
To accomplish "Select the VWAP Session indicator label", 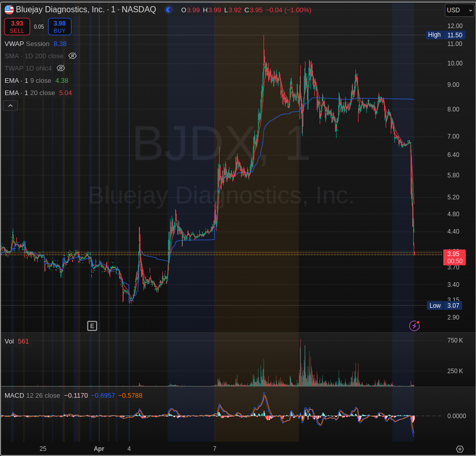I will (x=27, y=44).
